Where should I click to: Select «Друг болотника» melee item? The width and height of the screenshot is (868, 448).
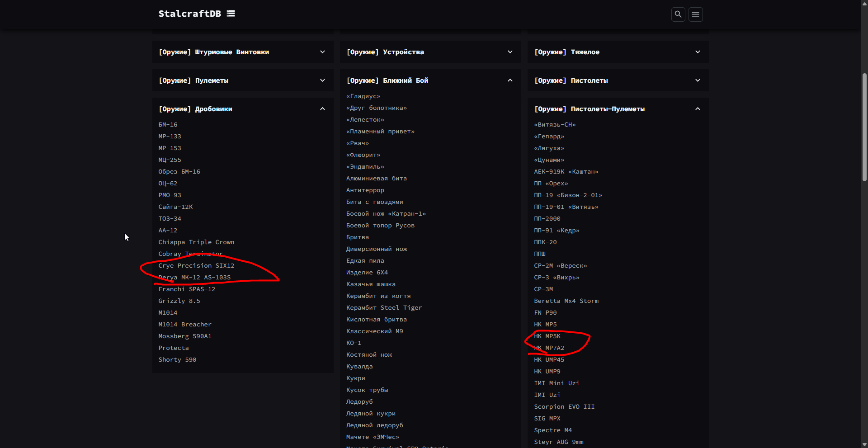tap(377, 108)
